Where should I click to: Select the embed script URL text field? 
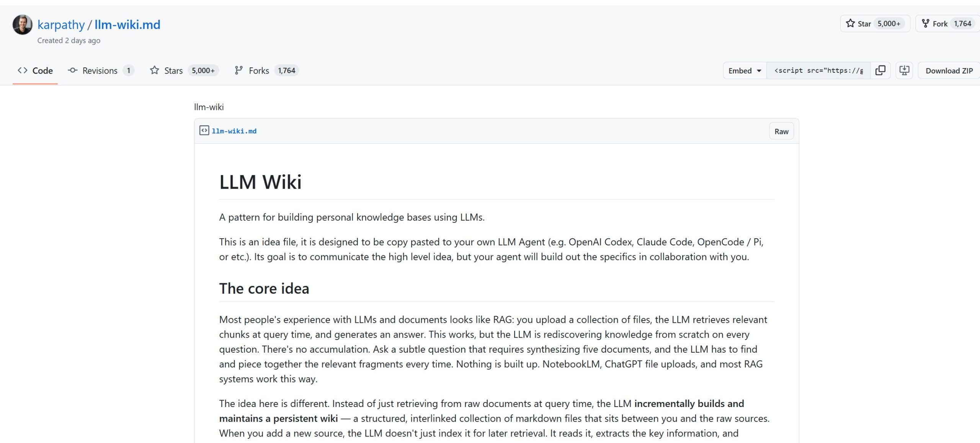(x=819, y=70)
